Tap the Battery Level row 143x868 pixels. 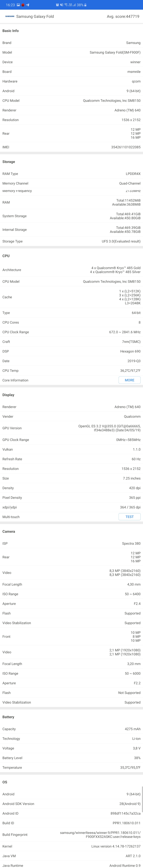coord(71,758)
